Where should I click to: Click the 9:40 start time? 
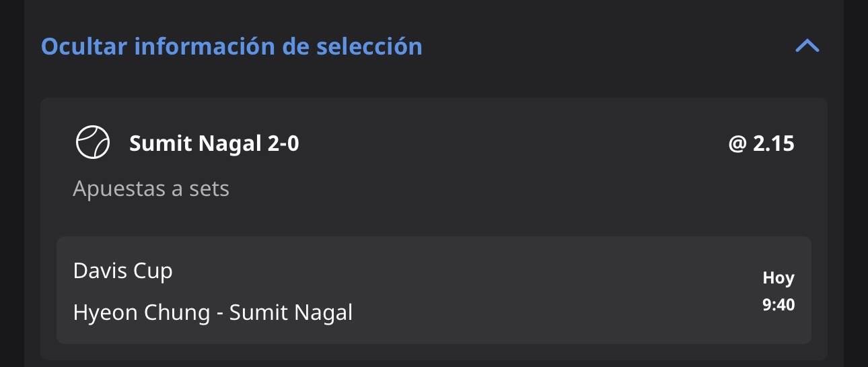coord(779,305)
